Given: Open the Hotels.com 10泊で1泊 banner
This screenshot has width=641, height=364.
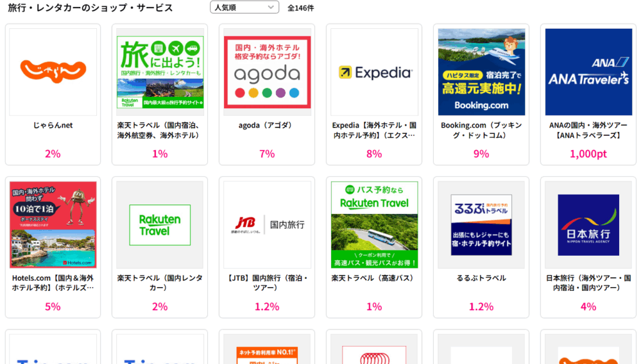Looking at the screenshot, I should point(53,225).
